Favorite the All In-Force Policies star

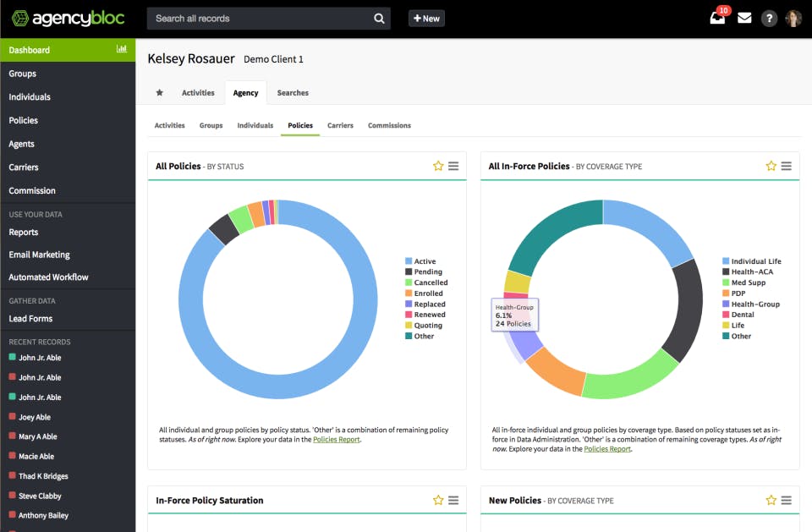click(771, 166)
